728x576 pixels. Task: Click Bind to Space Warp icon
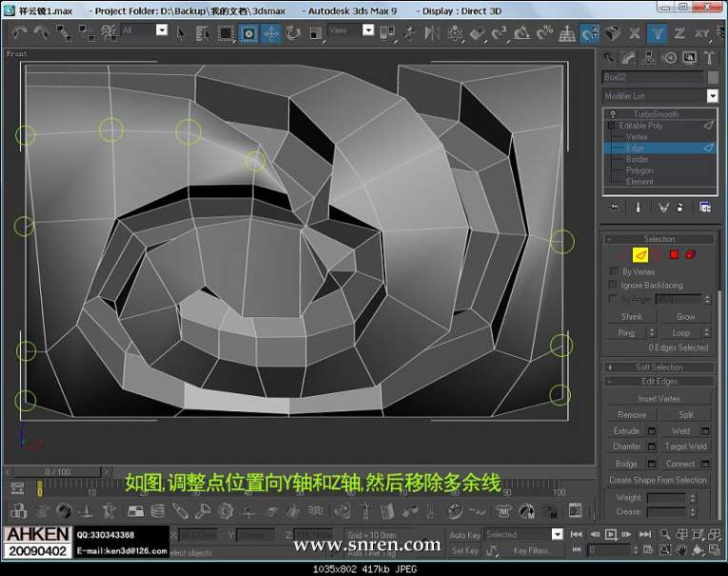[109, 32]
